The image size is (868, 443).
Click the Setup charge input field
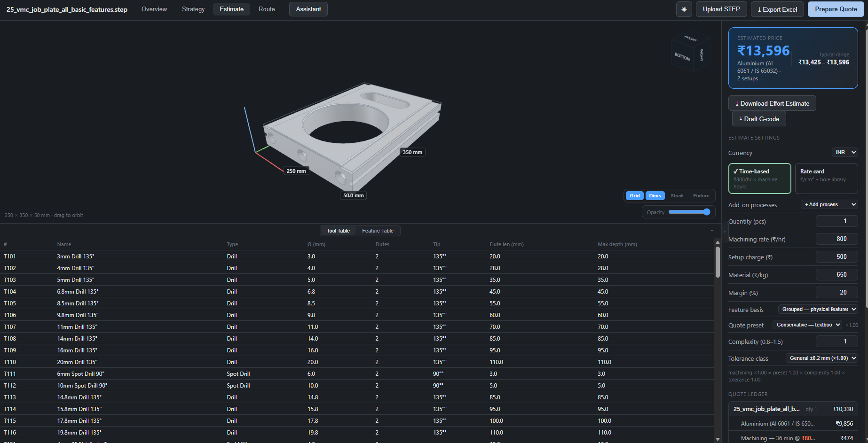836,257
